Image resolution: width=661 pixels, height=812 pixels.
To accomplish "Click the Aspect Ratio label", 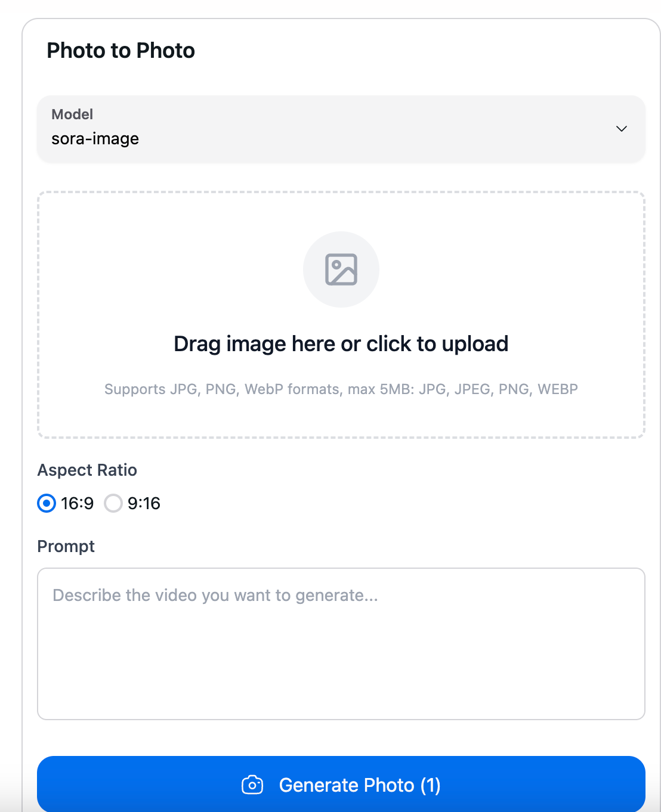I will (87, 470).
